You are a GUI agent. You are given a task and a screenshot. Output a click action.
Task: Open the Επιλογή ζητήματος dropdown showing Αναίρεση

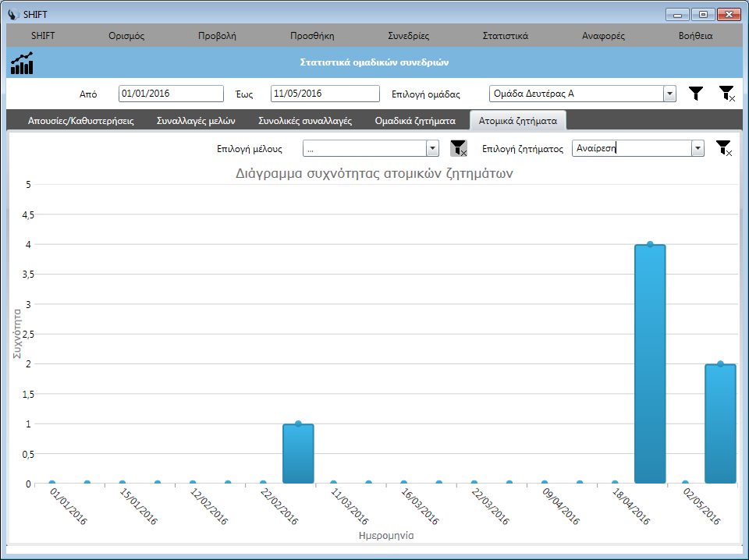[698, 148]
